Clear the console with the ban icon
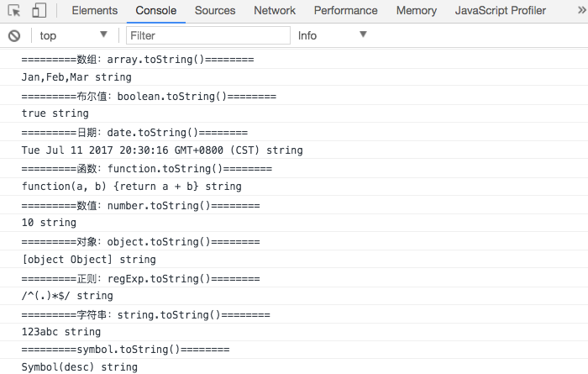588x374 pixels. tap(14, 36)
